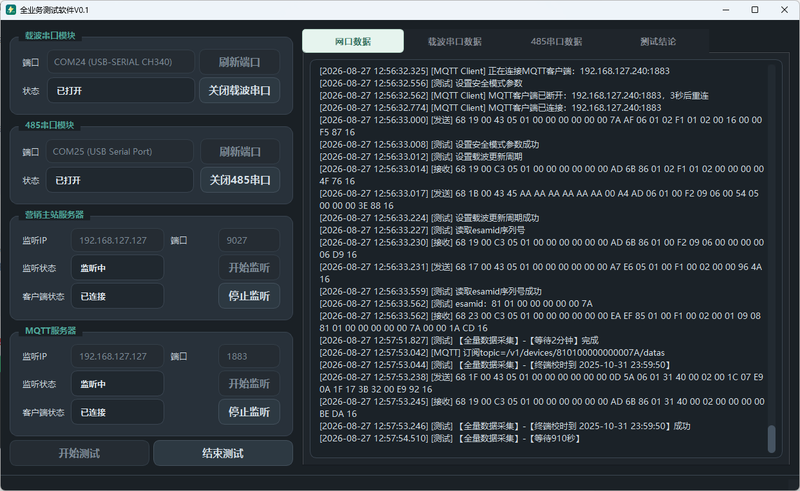This screenshot has width=800, height=491.
Task: Click the log panel vertical scrollbar thumb
Action: pyautogui.click(x=771, y=439)
